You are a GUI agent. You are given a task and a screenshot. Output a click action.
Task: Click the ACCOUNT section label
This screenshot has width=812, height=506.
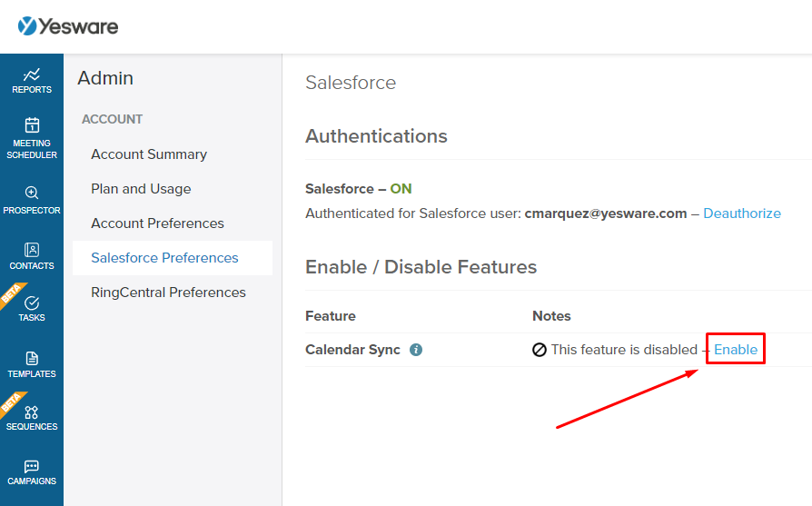coord(112,119)
